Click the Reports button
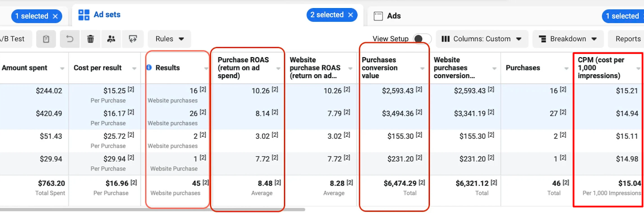This screenshot has width=644, height=217. pos(628,39)
